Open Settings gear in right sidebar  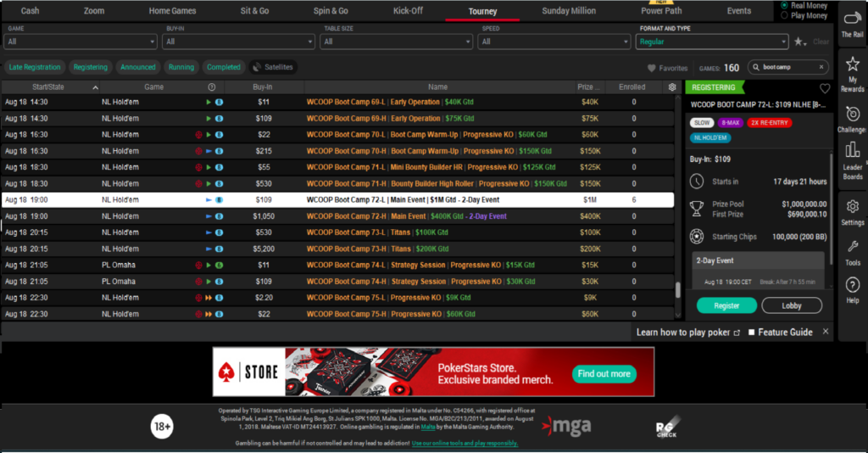(852, 206)
